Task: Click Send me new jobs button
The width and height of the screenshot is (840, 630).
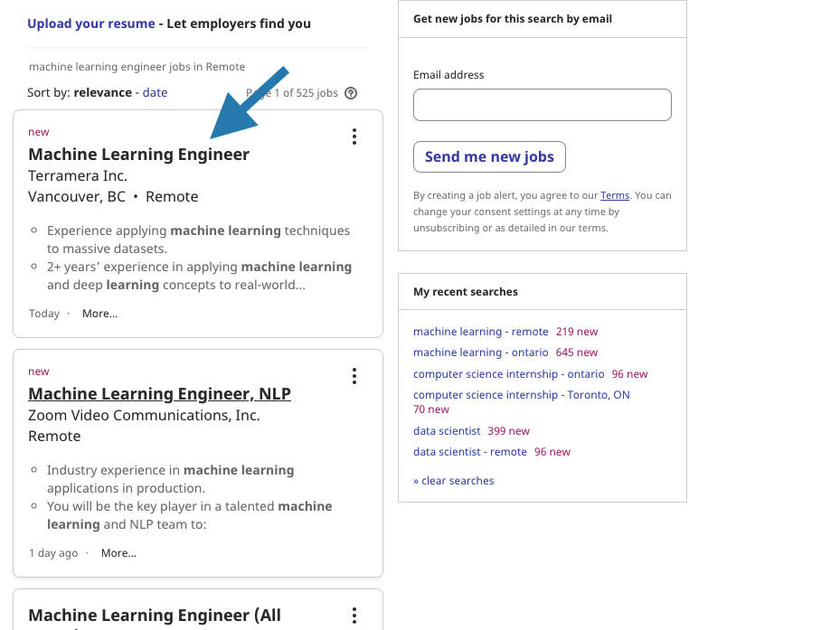Action: pyautogui.click(x=490, y=157)
